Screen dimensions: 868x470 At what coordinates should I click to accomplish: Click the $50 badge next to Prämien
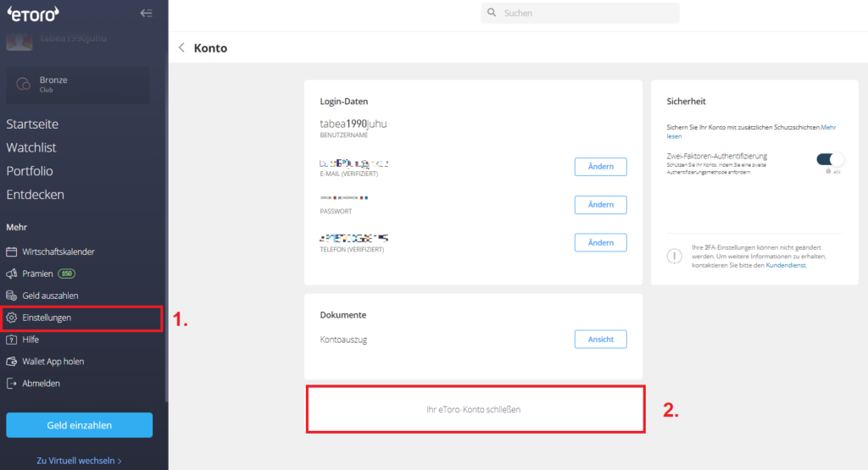66,274
